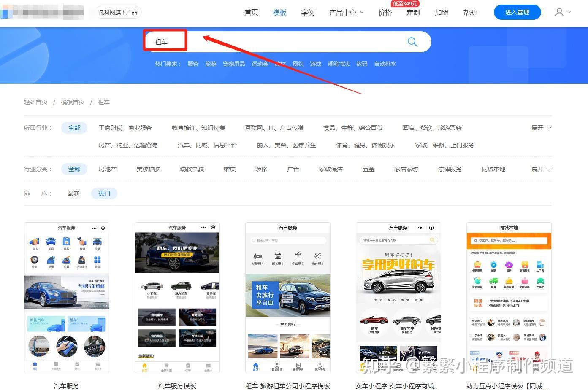Filter by 互联网、IT、广告传媒

[x=274, y=128]
